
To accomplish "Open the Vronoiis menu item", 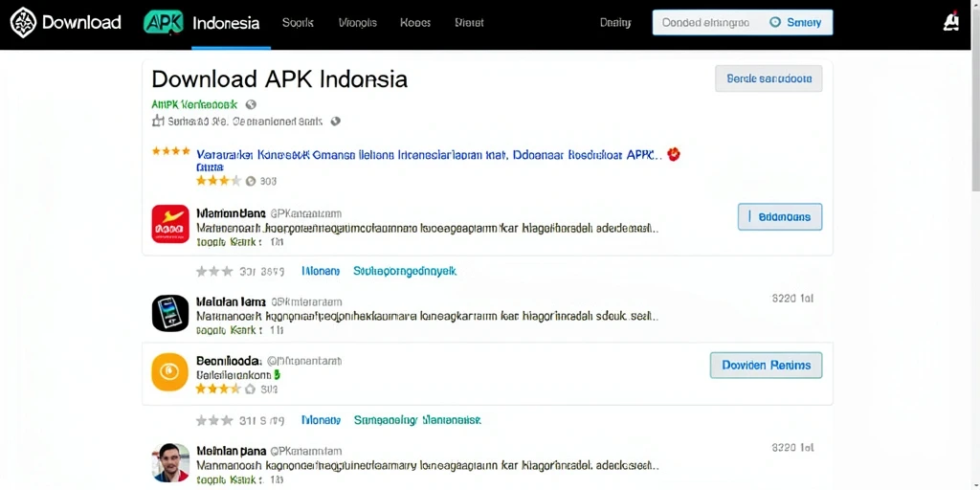I will click(358, 23).
